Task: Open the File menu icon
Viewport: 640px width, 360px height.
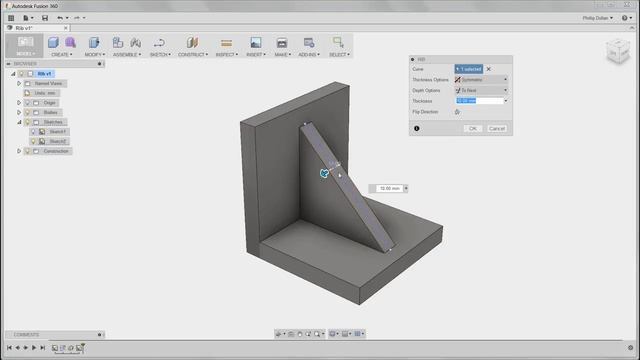Action: [27, 18]
